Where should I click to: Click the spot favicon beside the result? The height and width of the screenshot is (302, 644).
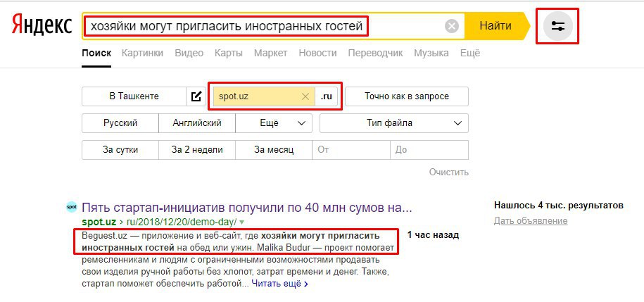coord(72,207)
